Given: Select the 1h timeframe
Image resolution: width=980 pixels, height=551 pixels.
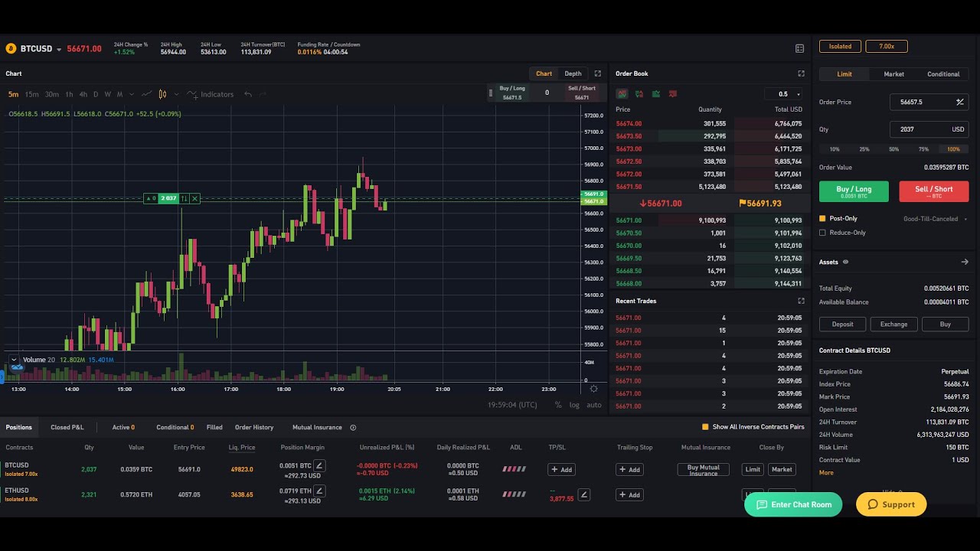Looking at the screenshot, I should [x=69, y=94].
